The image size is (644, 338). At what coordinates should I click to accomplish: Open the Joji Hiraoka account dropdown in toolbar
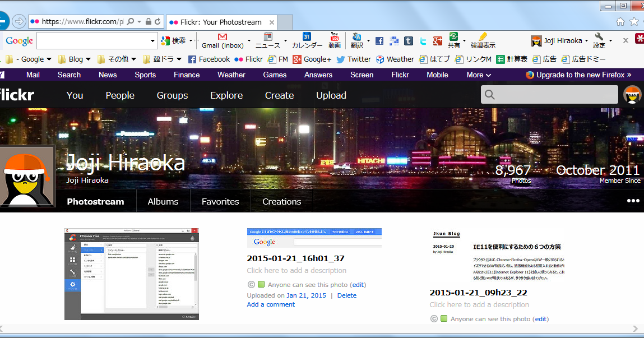(559, 41)
